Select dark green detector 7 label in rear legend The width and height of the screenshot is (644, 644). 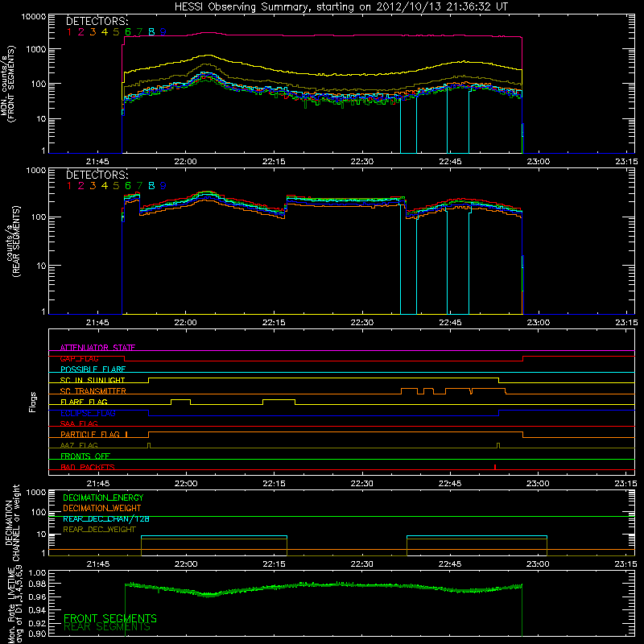(x=139, y=186)
